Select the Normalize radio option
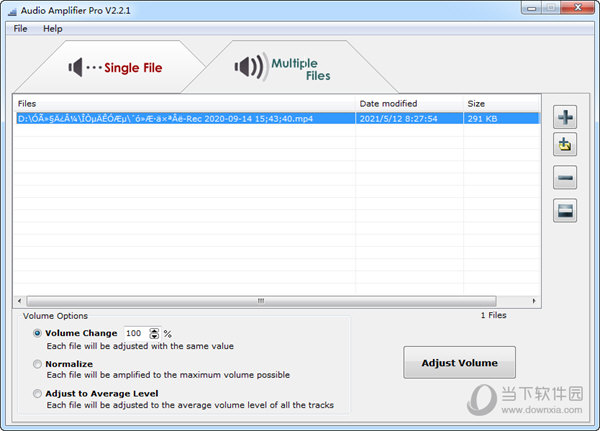 tap(37, 364)
